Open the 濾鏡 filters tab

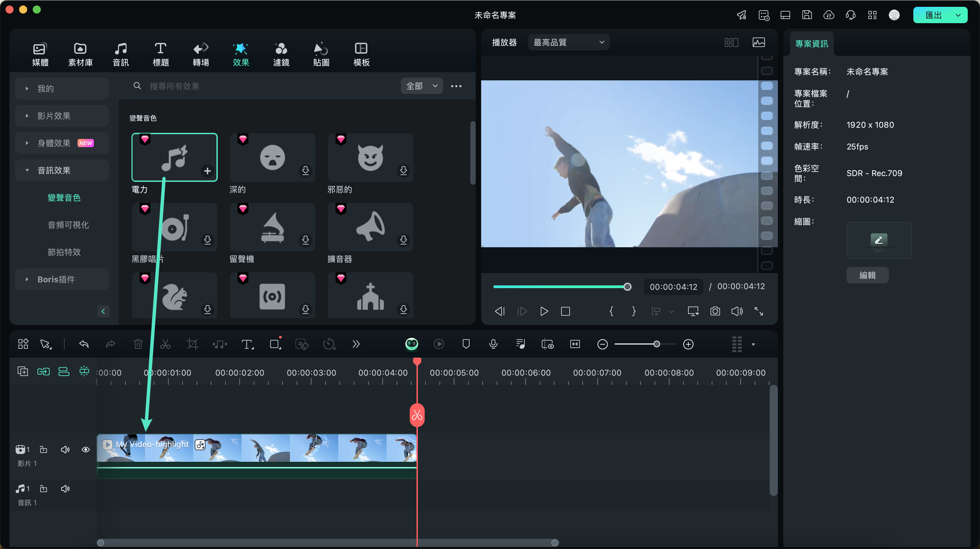[281, 54]
